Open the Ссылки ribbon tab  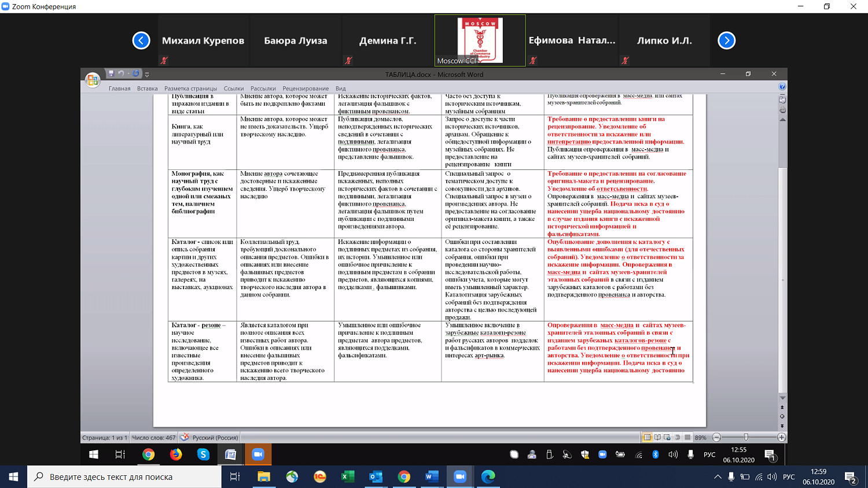pyautogui.click(x=234, y=88)
